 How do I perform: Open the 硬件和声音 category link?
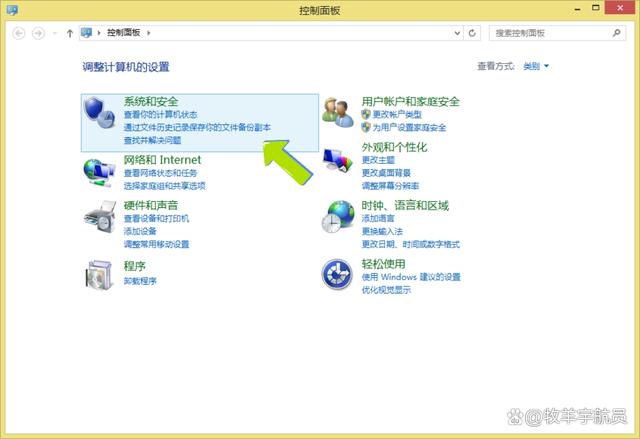151,205
